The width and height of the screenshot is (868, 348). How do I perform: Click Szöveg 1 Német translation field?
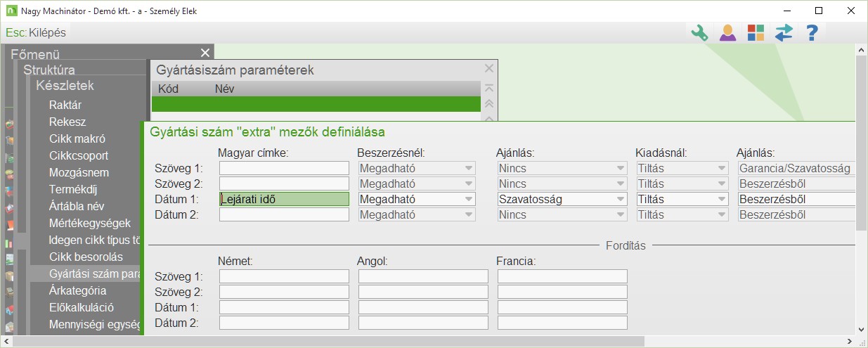tap(284, 276)
